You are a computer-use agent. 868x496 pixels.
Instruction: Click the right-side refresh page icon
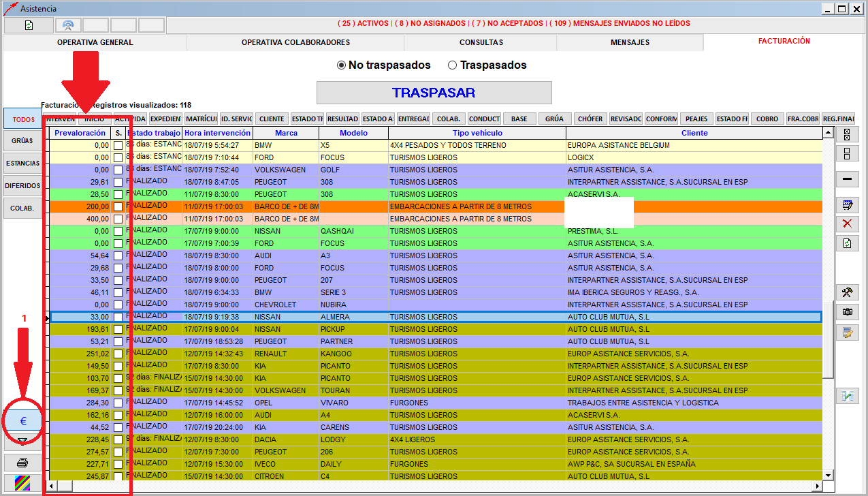point(847,243)
